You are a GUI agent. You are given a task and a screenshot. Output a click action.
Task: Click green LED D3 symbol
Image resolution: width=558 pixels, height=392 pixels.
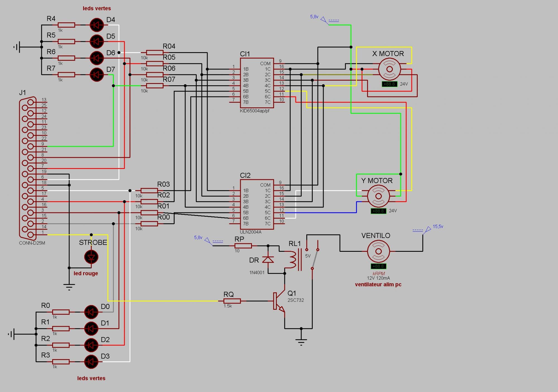(x=91, y=362)
